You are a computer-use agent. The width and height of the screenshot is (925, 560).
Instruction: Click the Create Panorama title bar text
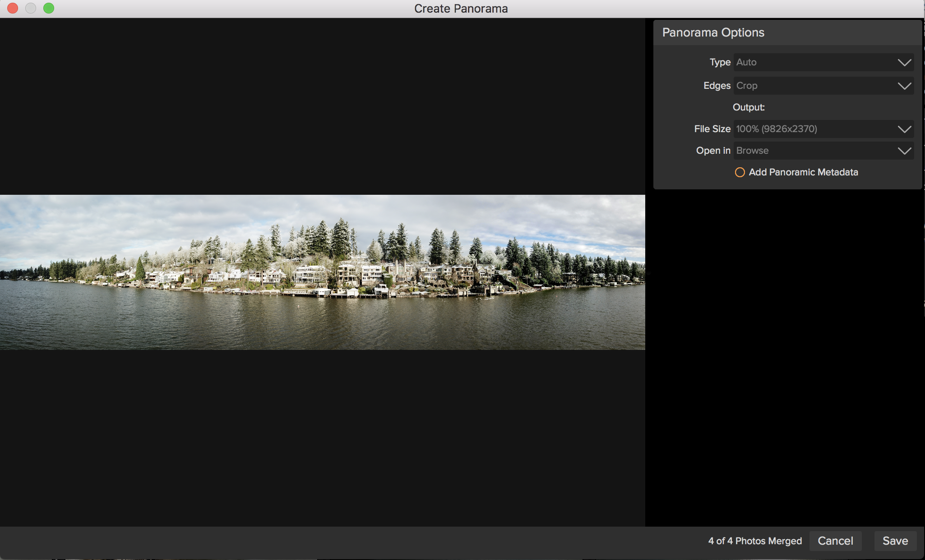click(461, 9)
